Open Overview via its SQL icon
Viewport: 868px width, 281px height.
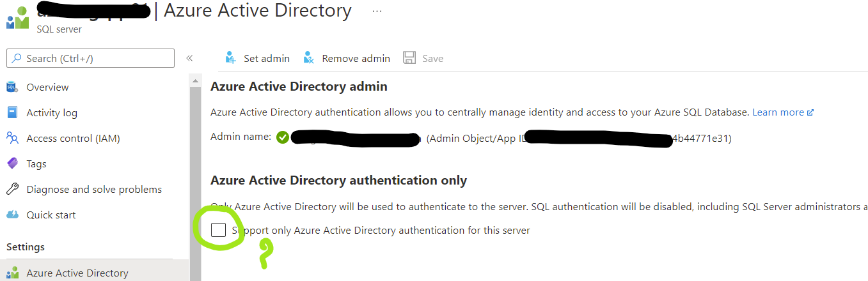[12, 87]
